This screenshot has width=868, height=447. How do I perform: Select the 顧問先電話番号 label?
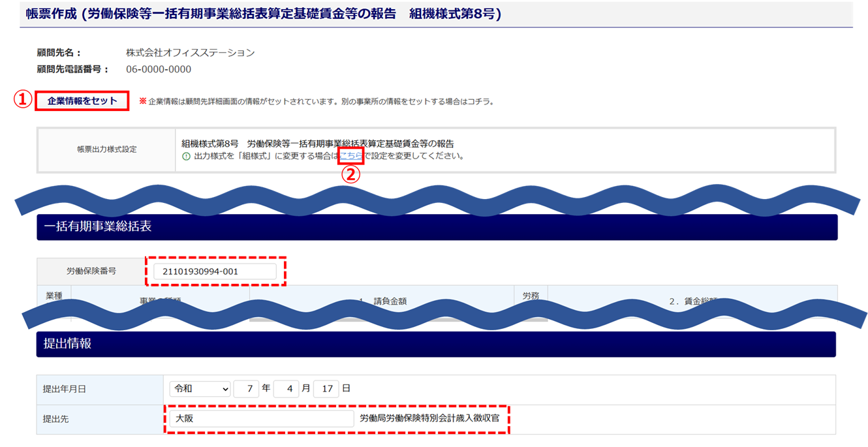tap(73, 69)
